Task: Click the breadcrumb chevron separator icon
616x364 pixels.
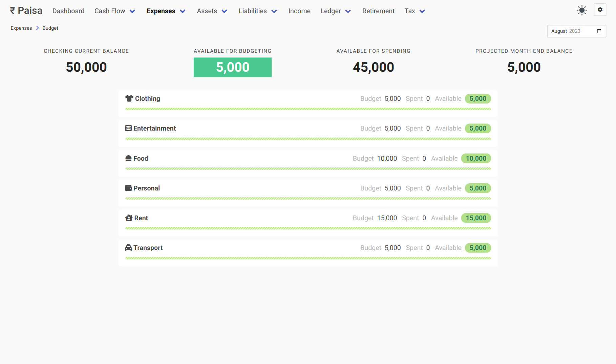Action: pyautogui.click(x=37, y=28)
